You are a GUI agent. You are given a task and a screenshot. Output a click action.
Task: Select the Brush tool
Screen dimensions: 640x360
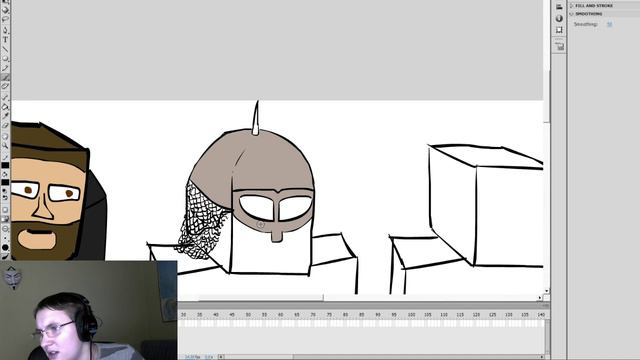point(5,77)
